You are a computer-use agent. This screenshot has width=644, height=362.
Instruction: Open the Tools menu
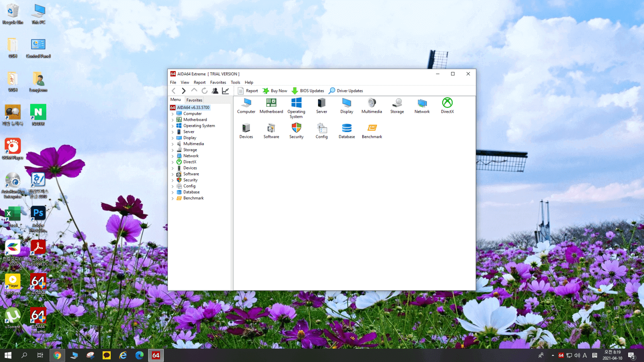click(235, 82)
